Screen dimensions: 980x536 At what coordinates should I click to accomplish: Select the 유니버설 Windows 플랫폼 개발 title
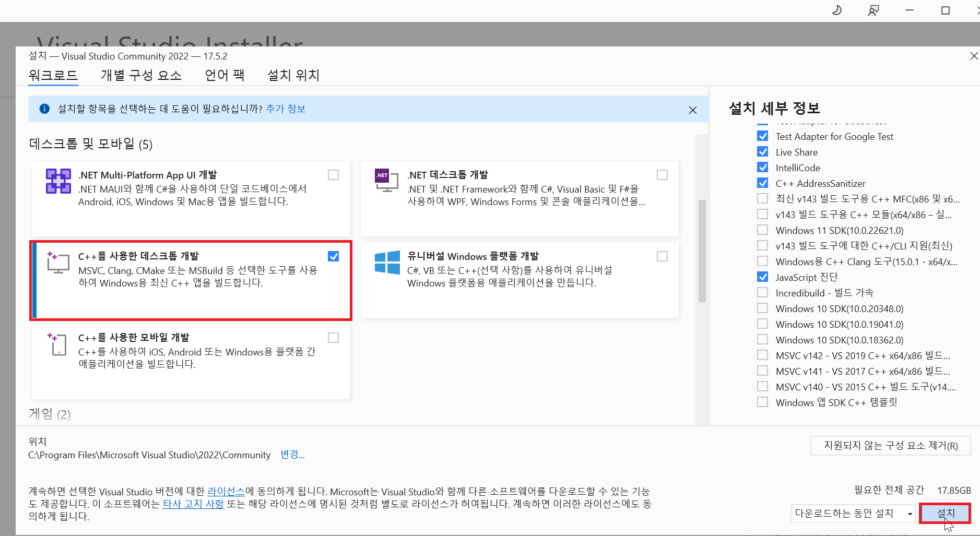473,256
